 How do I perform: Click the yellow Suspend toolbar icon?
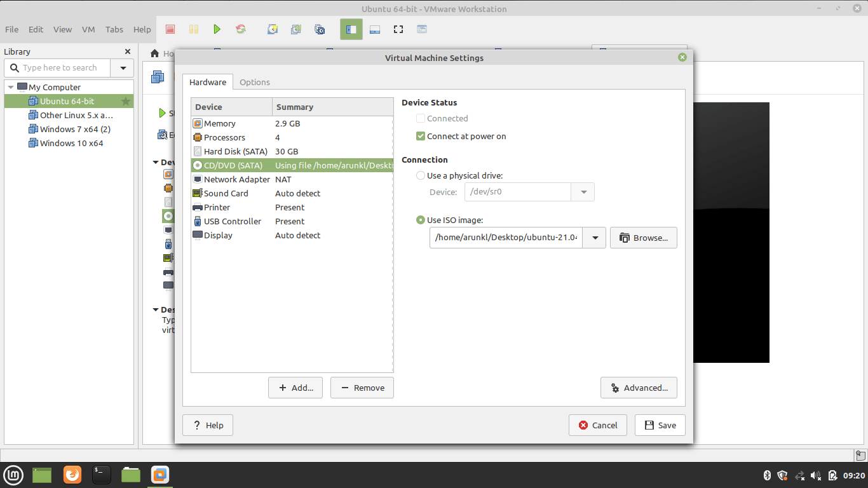[x=194, y=29]
